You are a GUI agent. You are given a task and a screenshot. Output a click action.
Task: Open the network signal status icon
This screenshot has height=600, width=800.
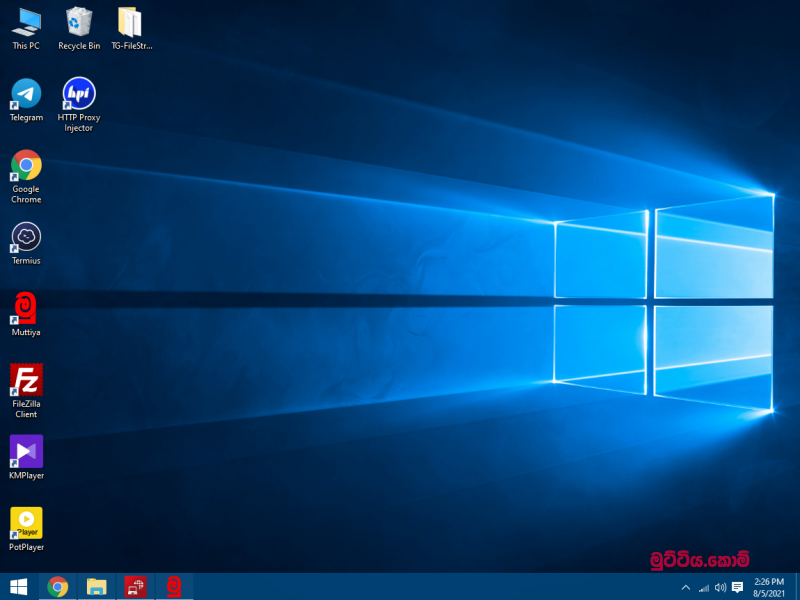pyautogui.click(x=703, y=587)
